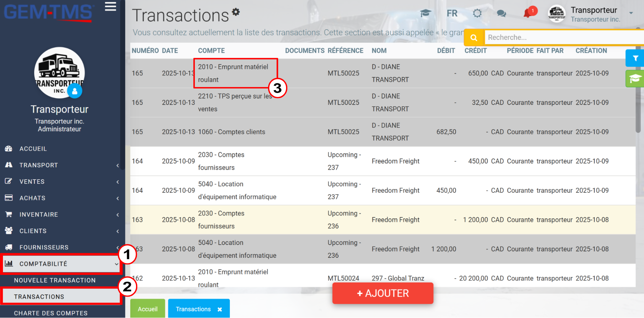The width and height of the screenshot is (644, 318).
Task: Open Transactions page settings gear
Action: 236,12
